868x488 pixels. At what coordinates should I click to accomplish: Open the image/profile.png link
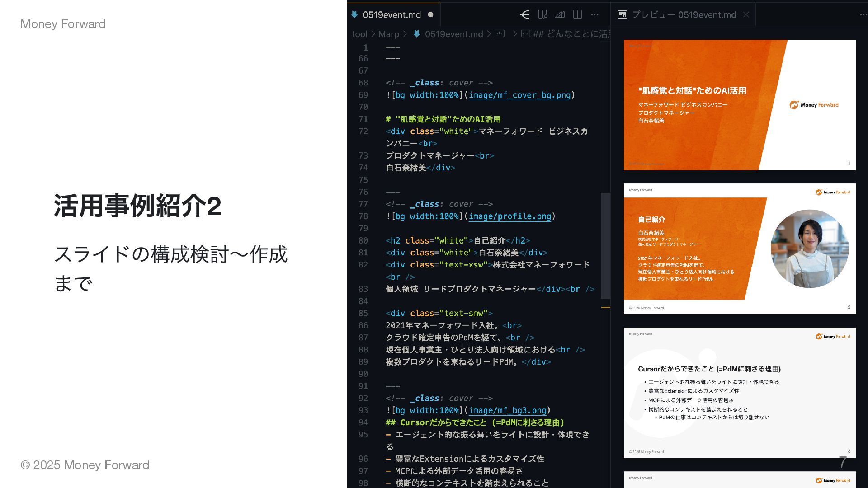pyautogui.click(x=509, y=216)
